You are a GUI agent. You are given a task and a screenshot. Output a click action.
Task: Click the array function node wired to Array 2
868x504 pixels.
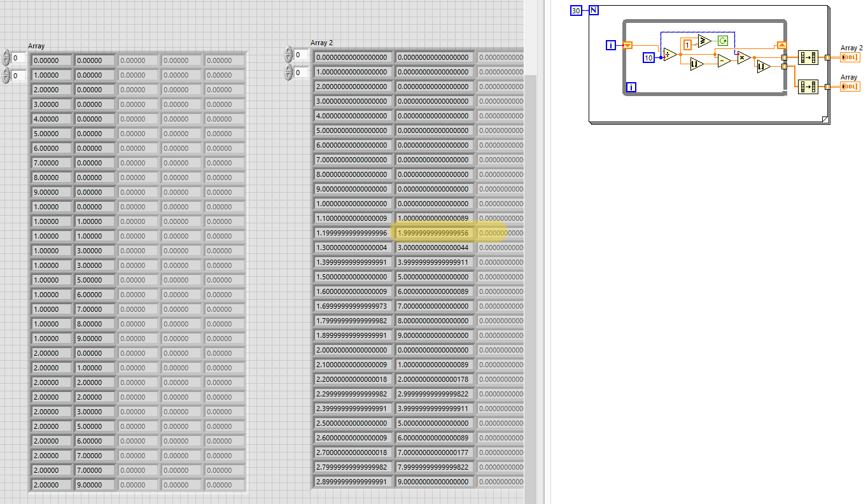(x=807, y=57)
